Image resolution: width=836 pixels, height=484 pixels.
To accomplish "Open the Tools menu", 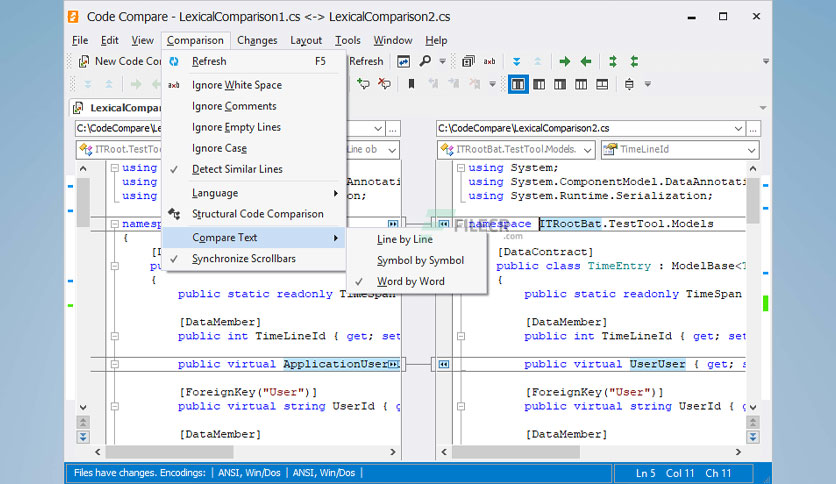I will click(348, 41).
